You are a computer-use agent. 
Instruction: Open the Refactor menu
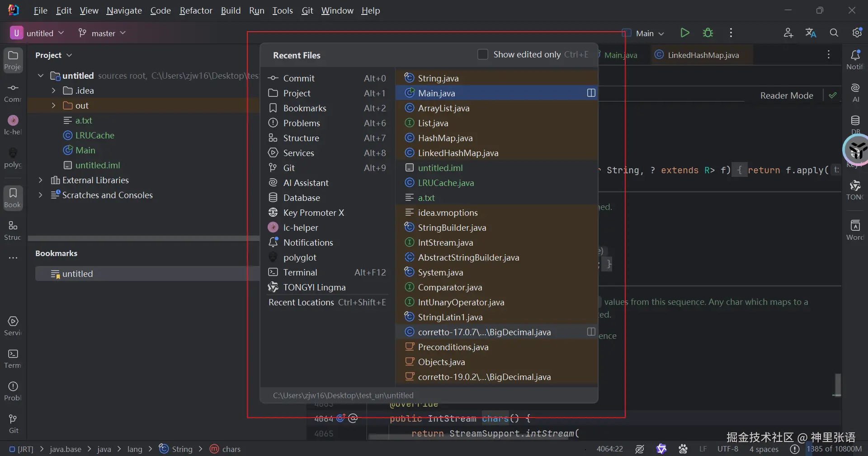point(196,10)
